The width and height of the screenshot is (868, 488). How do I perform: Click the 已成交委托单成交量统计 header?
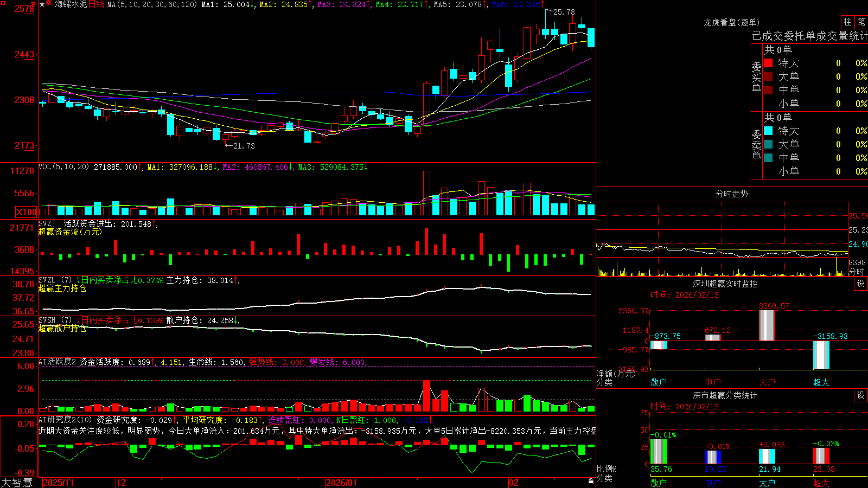click(x=809, y=36)
